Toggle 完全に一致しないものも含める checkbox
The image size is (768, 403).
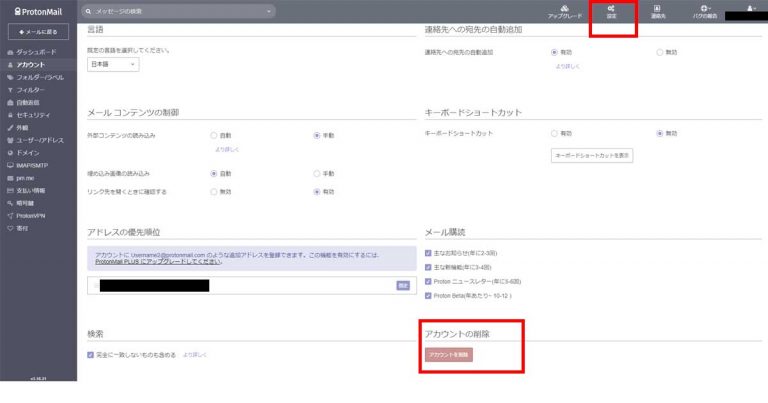point(91,354)
